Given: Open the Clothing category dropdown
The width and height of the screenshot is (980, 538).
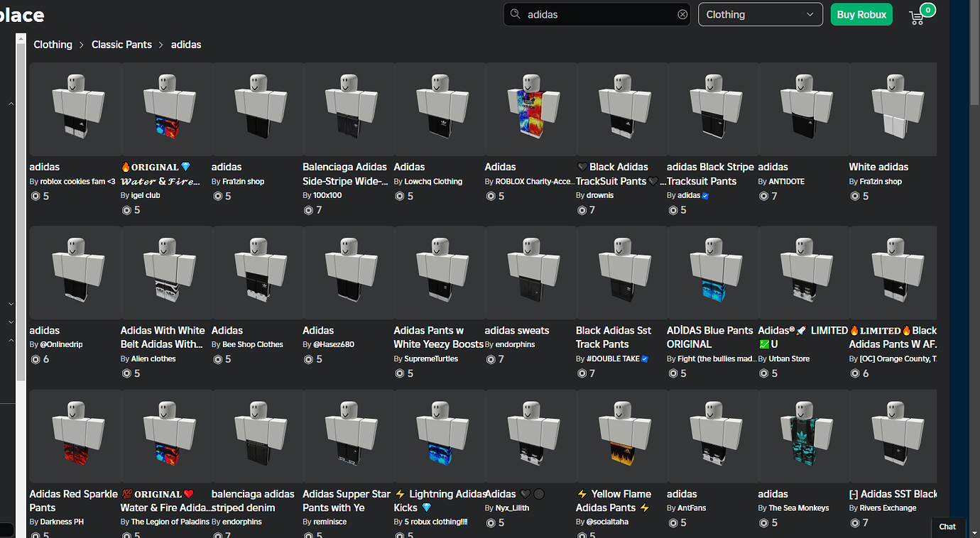Looking at the screenshot, I should pyautogui.click(x=761, y=14).
